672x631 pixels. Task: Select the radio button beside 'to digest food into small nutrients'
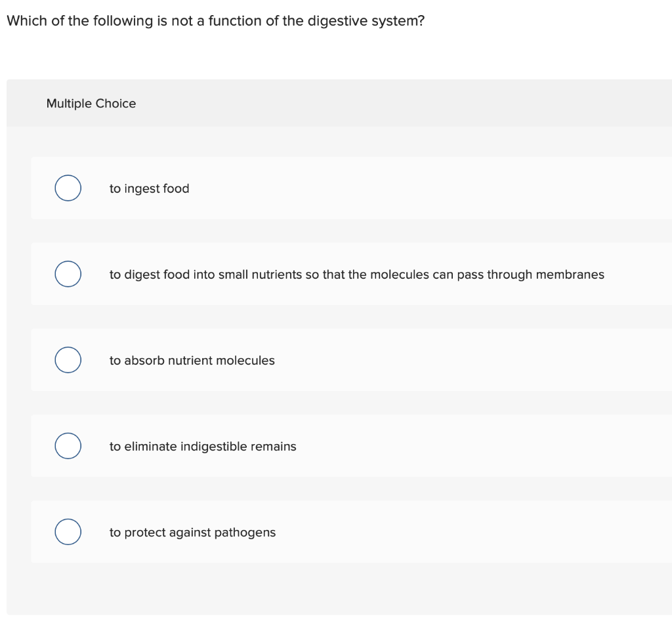click(x=68, y=274)
